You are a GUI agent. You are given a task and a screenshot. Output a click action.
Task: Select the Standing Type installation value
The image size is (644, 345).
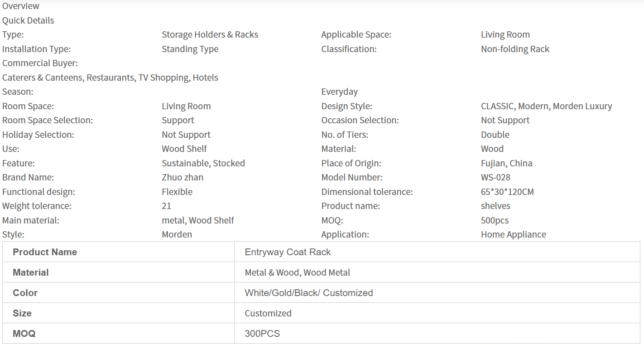190,49
